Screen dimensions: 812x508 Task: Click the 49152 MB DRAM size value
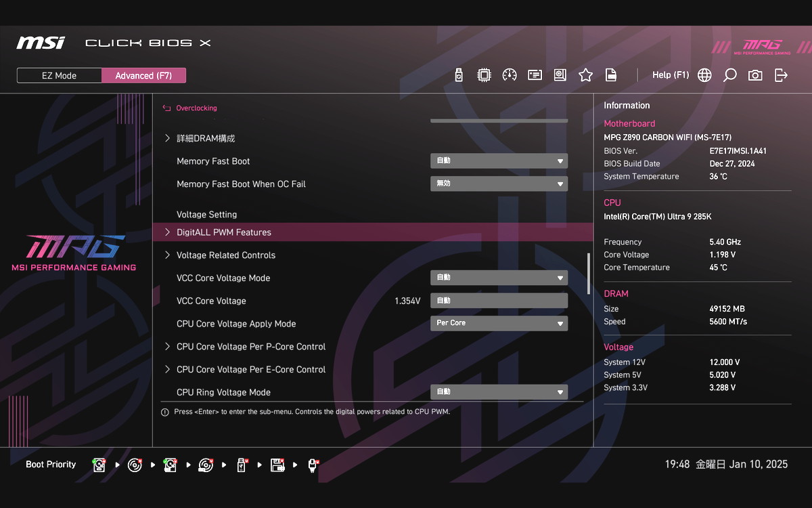pyautogui.click(x=727, y=309)
